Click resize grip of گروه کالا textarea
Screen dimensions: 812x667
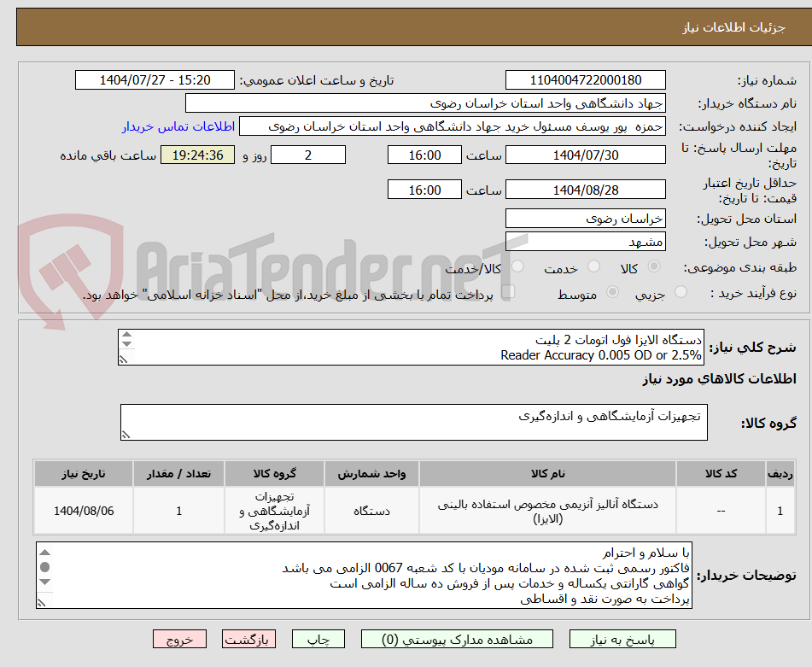[126, 435]
